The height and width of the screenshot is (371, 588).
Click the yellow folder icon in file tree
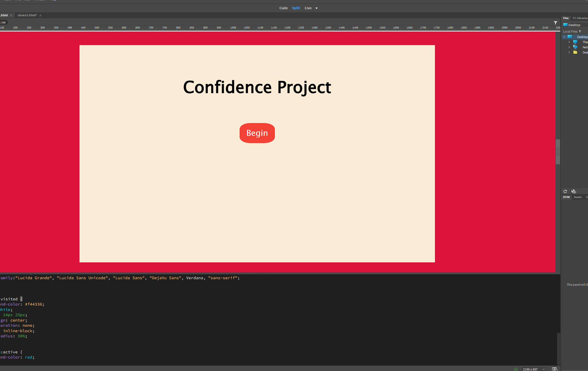(x=575, y=52)
